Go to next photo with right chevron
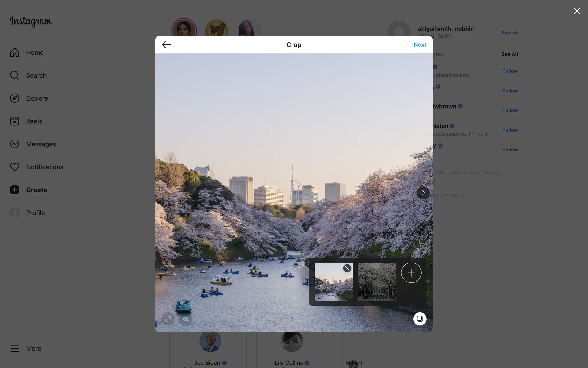This screenshot has height=368, width=588. point(423,193)
